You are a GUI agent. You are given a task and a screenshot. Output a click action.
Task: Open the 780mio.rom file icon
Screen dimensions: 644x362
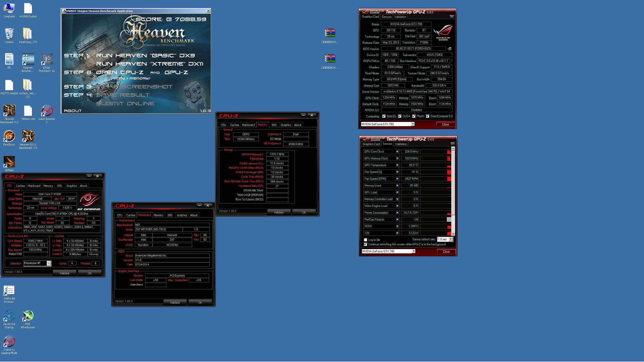click(x=28, y=113)
